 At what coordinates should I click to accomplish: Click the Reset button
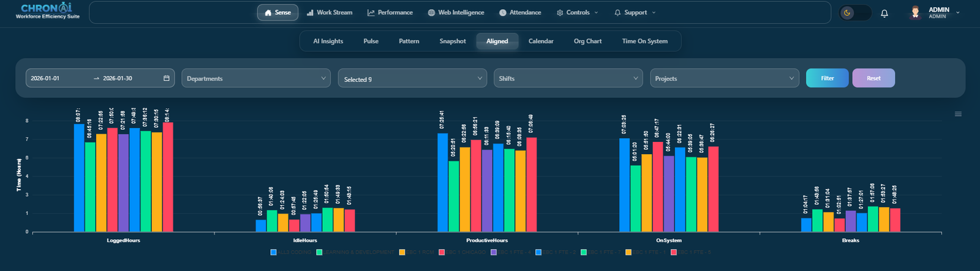(873, 78)
